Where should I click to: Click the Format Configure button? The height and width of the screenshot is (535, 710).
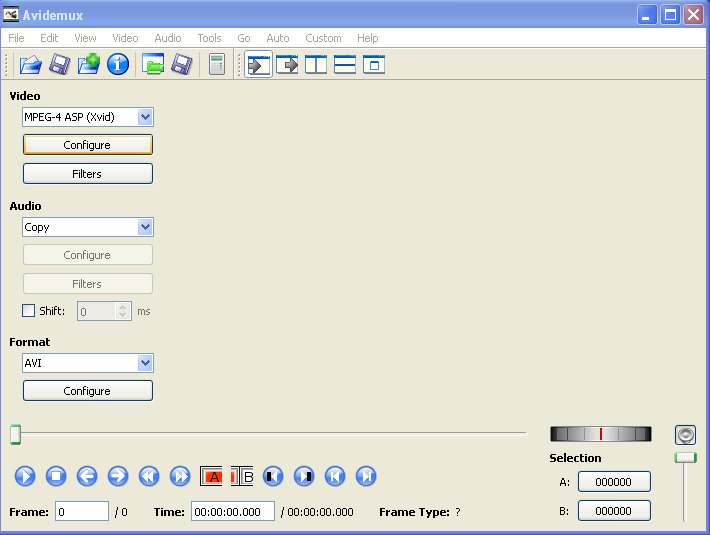(88, 391)
